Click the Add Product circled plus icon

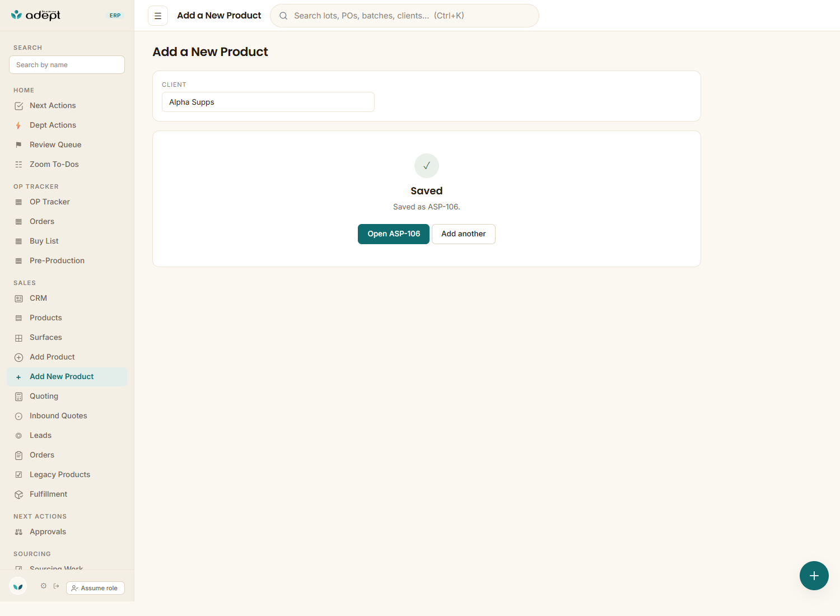[18, 357]
